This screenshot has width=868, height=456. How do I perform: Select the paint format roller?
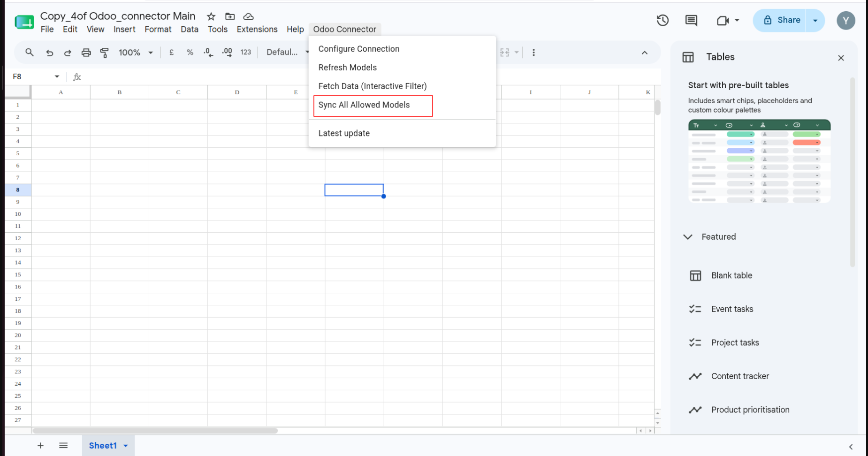(x=104, y=53)
